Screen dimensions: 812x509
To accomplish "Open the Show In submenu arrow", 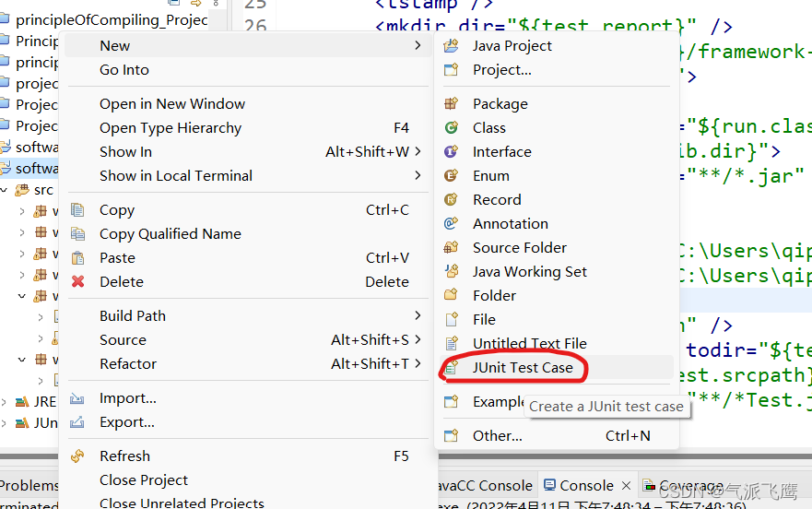I will pos(418,151).
